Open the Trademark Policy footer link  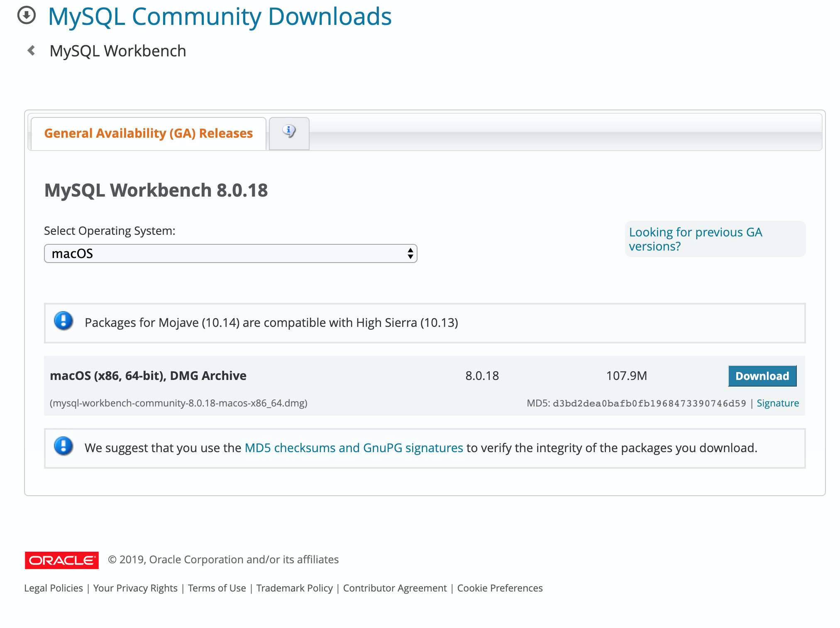pyautogui.click(x=294, y=588)
